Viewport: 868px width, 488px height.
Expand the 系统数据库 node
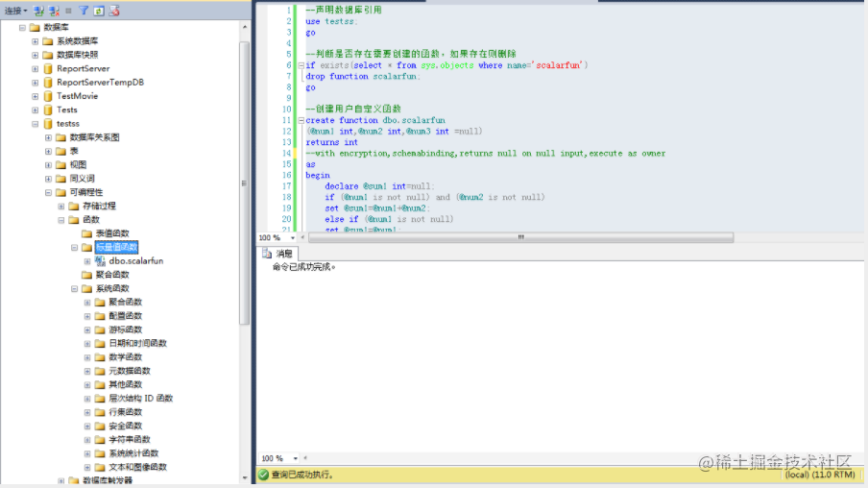pos(35,41)
